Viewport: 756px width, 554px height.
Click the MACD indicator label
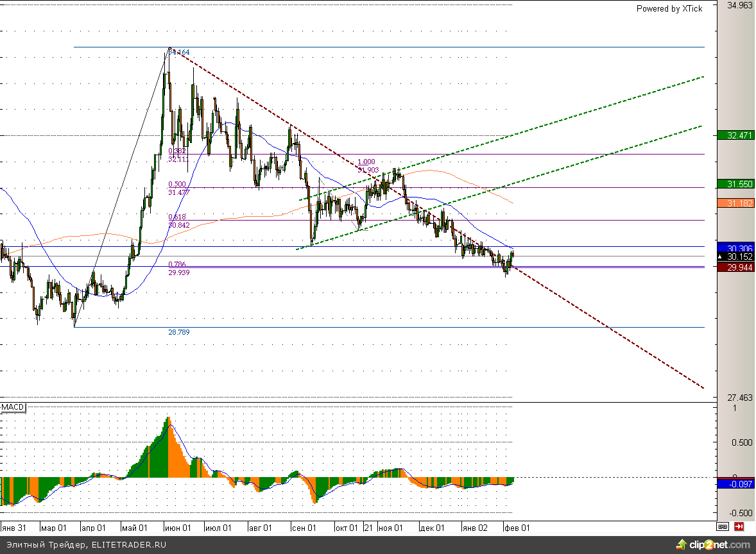13,408
